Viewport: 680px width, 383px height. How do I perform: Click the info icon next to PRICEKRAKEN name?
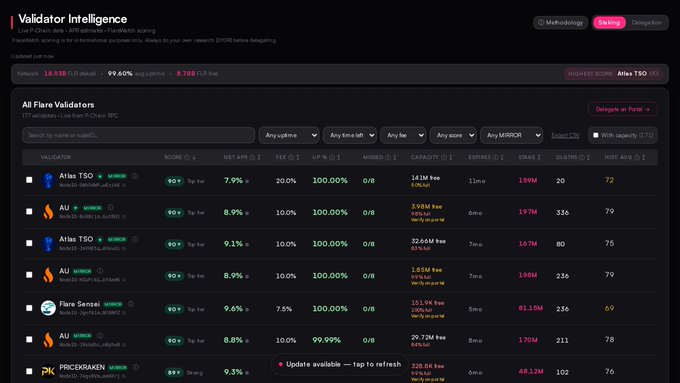(x=136, y=367)
